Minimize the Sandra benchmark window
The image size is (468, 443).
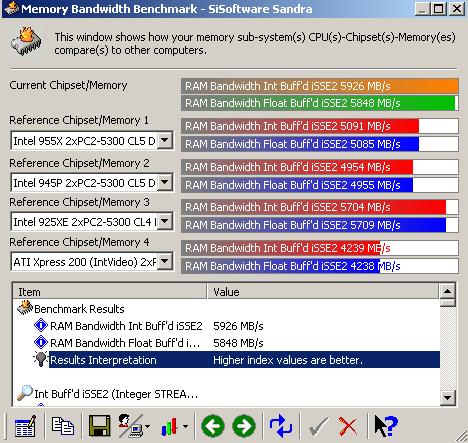pyautogui.click(x=423, y=8)
